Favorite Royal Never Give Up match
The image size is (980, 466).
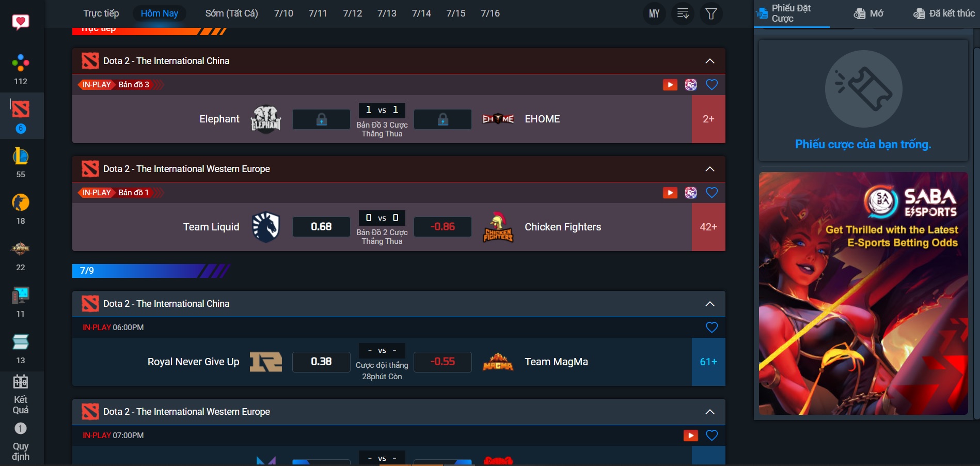pyautogui.click(x=712, y=328)
